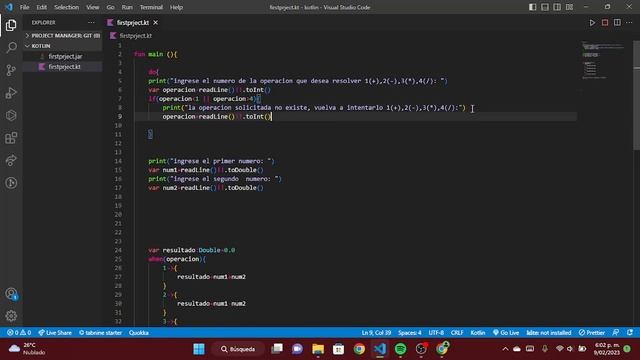Open the Selection menu

[x=67, y=7]
